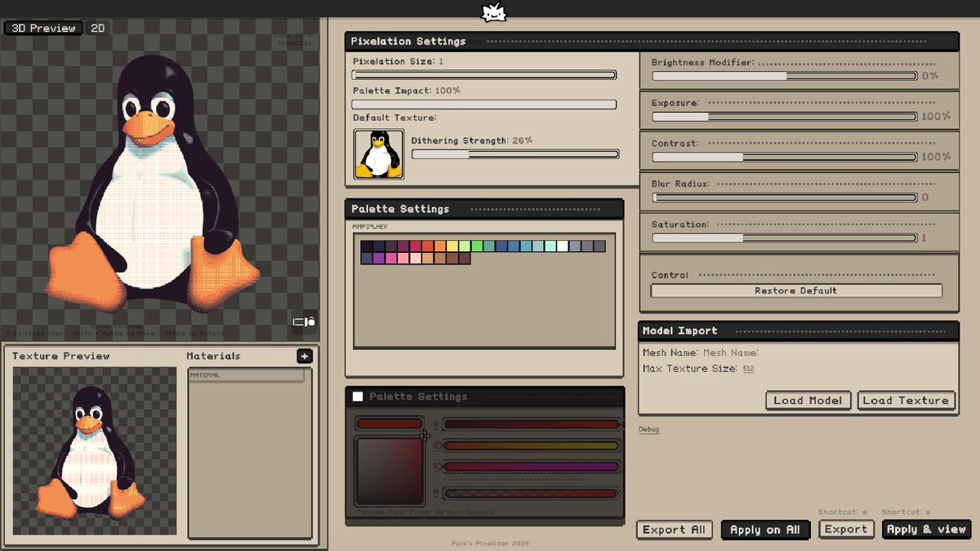Click Load Texture

tap(906, 400)
